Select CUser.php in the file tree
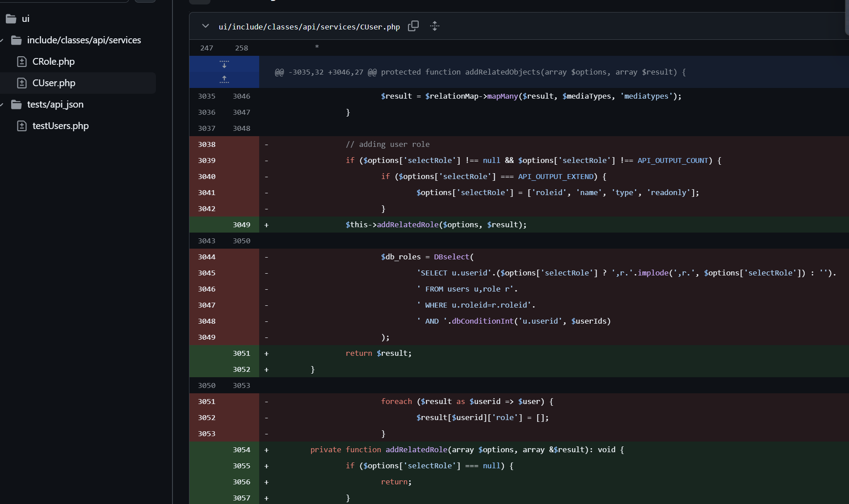Screen dimensions: 849x504 click(x=54, y=83)
